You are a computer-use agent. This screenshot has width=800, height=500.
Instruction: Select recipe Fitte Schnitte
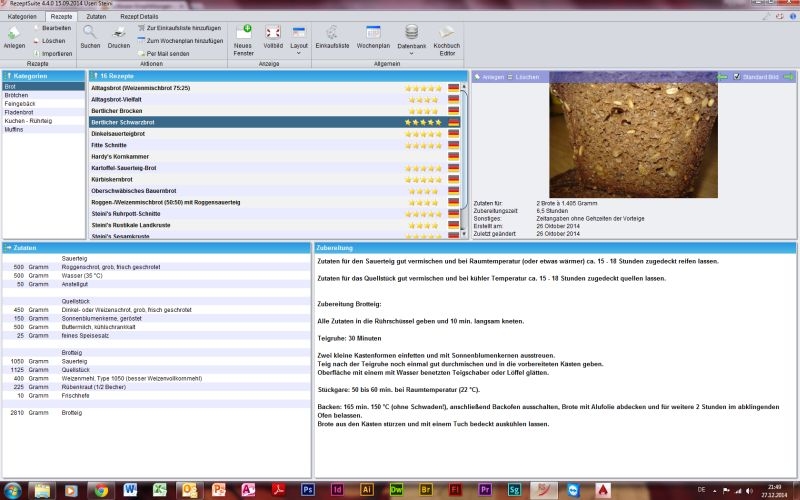pyautogui.click(x=274, y=145)
